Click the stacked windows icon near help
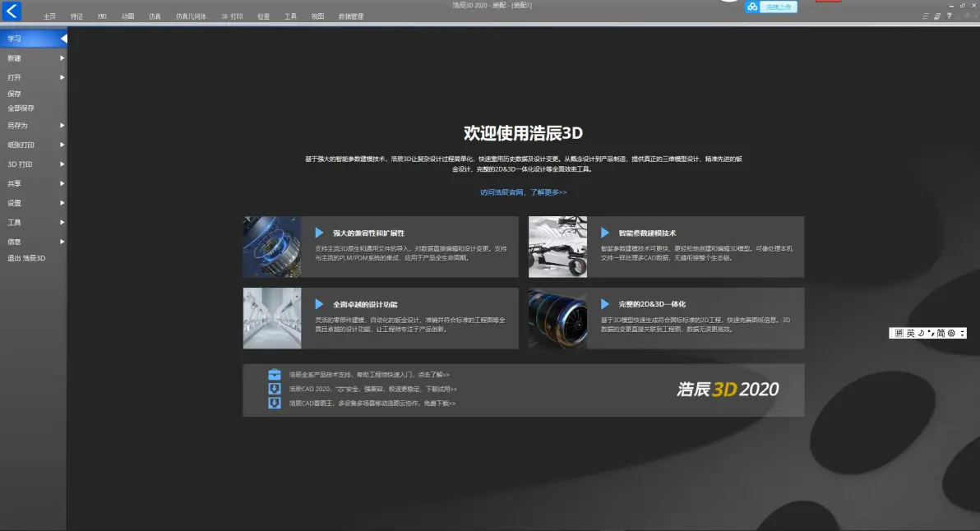Image resolution: width=980 pixels, height=531 pixels. click(937, 16)
